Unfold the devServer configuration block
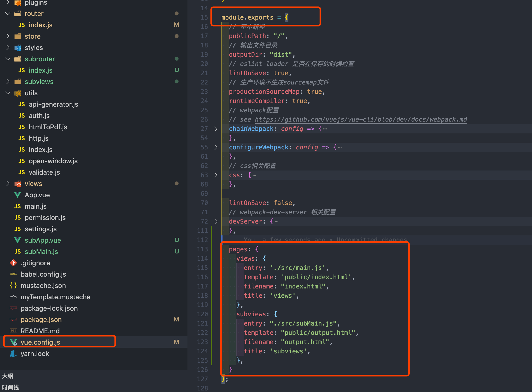This screenshot has height=392, width=532. [x=216, y=221]
